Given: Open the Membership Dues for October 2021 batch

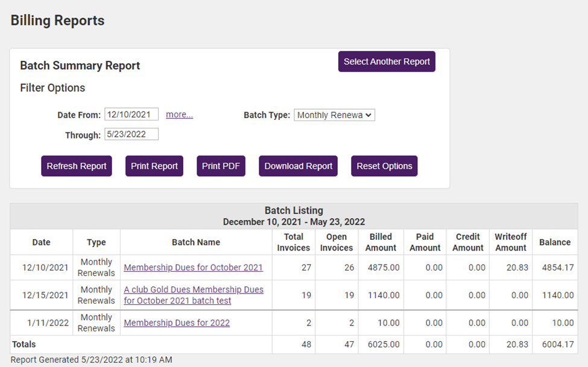Looking at the screenshot, I should 194,268.
